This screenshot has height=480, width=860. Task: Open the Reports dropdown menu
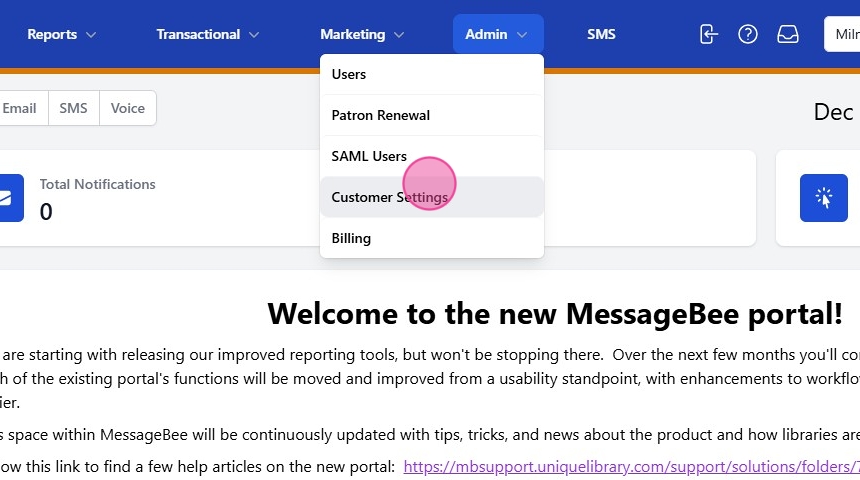[61, 34]
